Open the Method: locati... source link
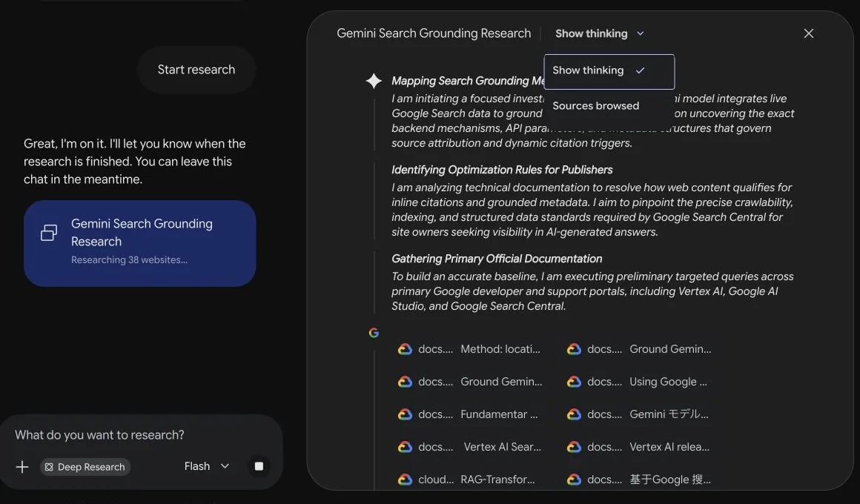The height and width of the screenshot is (504, 860). pos(469,349)
